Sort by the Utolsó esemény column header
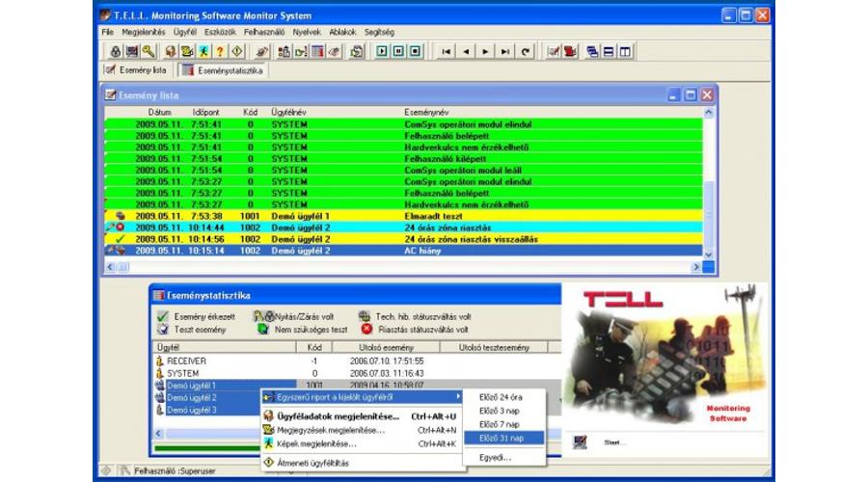 coord(386,347)
